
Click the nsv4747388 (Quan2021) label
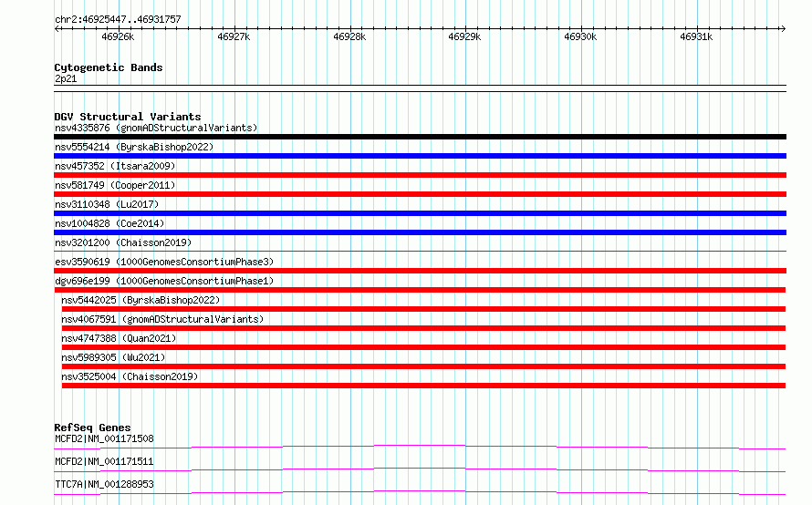(x=119, y=338)
